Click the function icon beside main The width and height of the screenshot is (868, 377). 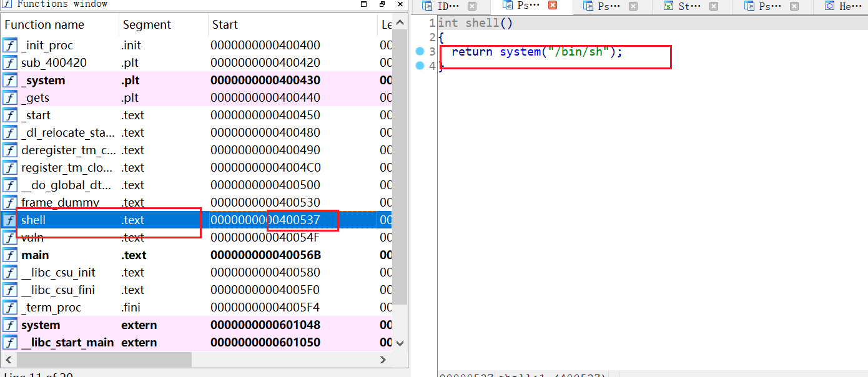click(10, 255)
